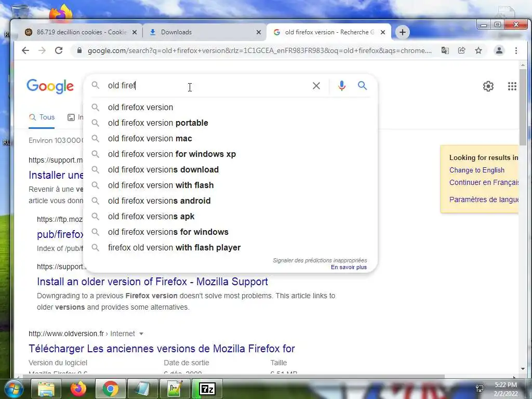Select suggestion "old firefox versions android"

(230, 201)
